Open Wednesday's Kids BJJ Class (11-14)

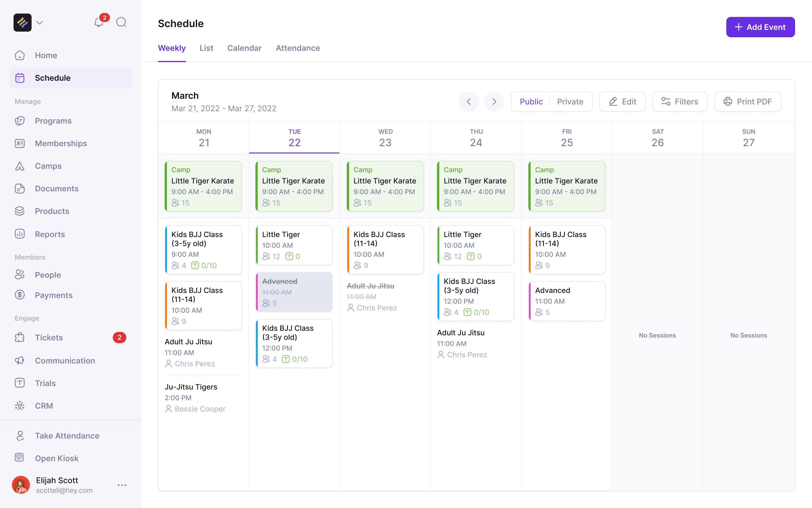click(x=385, y=250)
